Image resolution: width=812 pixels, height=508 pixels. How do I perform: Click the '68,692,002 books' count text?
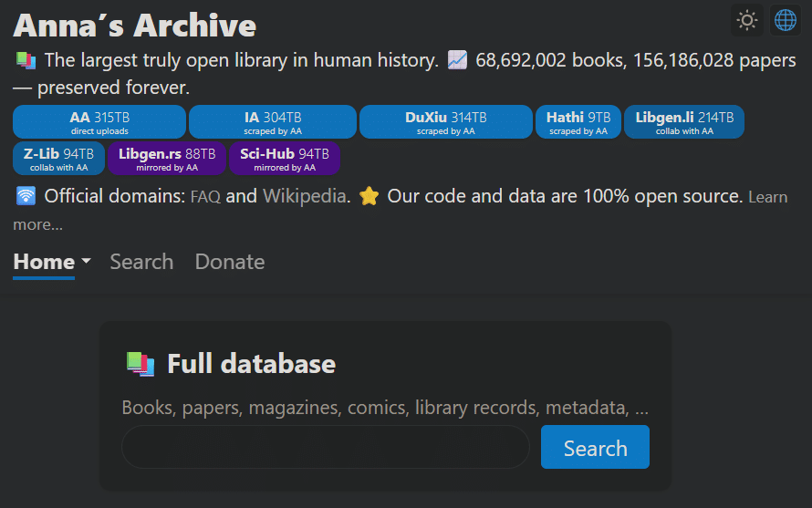point(550,60)
